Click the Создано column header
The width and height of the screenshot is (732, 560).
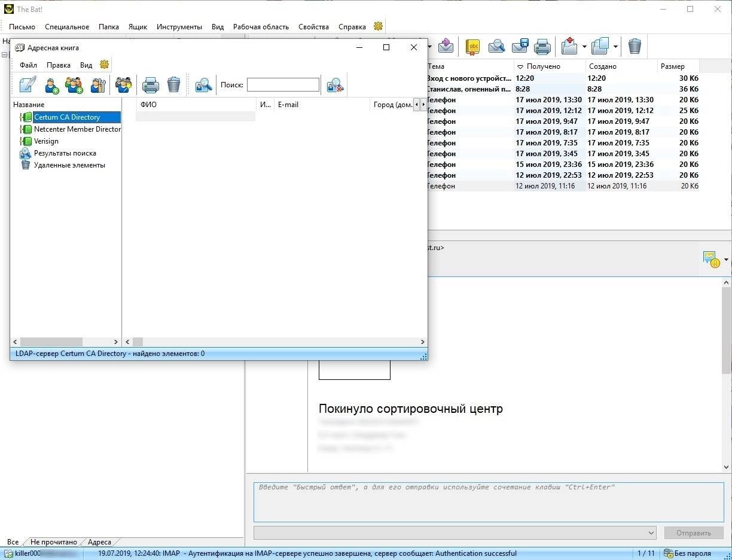click(621, 66)
